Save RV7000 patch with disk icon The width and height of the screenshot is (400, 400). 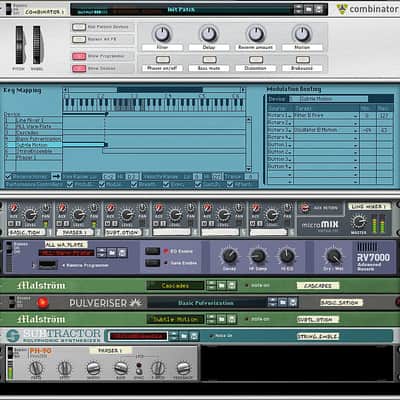point(122,252)
